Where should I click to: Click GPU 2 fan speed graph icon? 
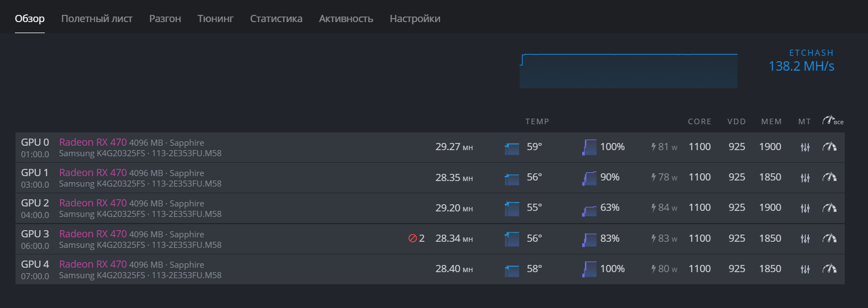[x=589, y=209]
